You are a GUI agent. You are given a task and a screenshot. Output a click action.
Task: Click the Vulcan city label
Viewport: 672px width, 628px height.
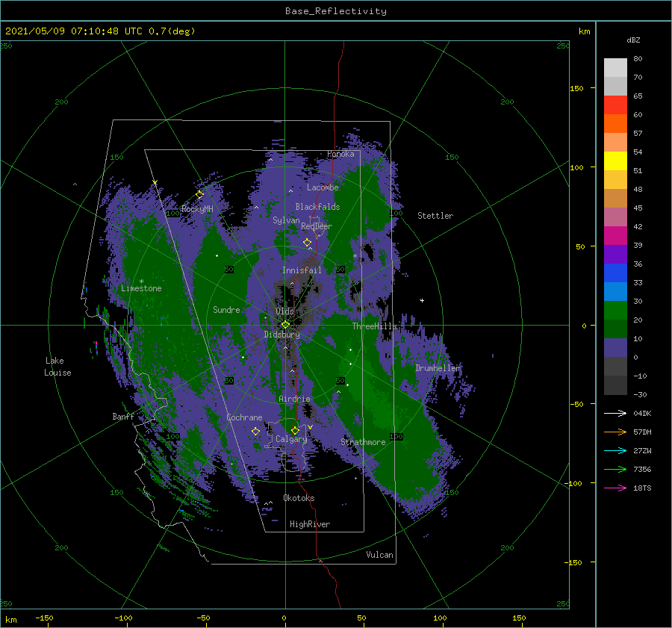pos(380,555)
